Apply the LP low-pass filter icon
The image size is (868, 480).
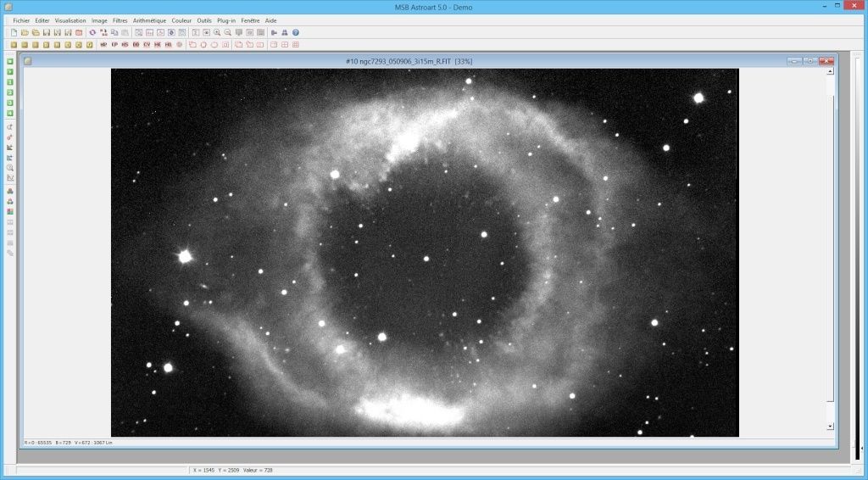[x=114, y=45]
